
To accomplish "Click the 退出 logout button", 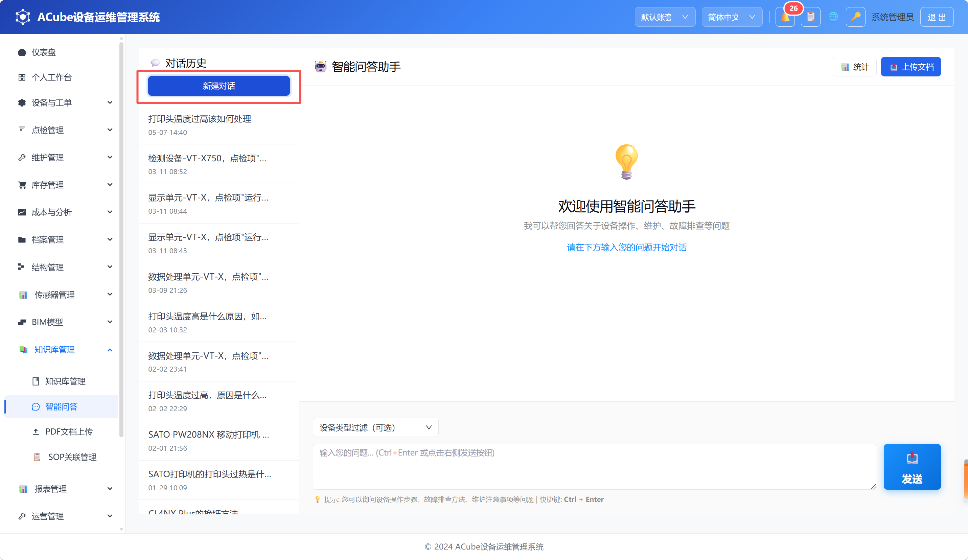I will click(937, 17).
